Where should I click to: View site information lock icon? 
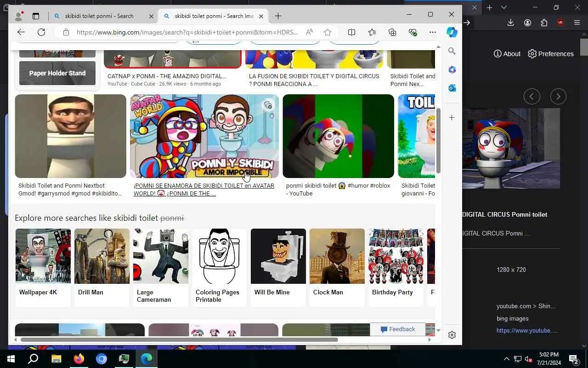(x=66, y=32)
